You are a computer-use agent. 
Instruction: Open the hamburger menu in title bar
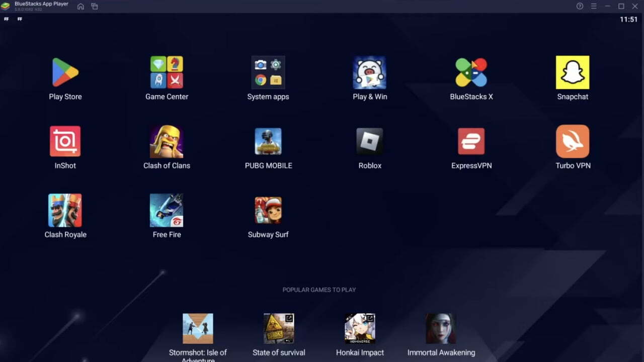(594, 6)
